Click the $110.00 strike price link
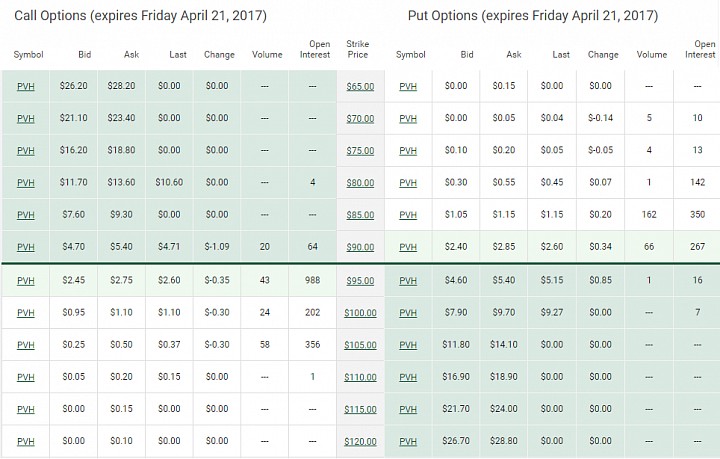 coord(360,377)
